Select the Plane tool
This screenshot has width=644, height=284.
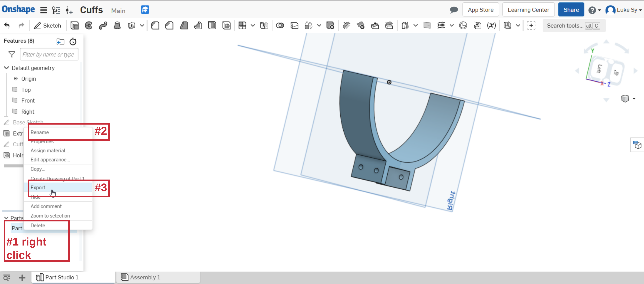pyautogui.click(x=427, y=26)
